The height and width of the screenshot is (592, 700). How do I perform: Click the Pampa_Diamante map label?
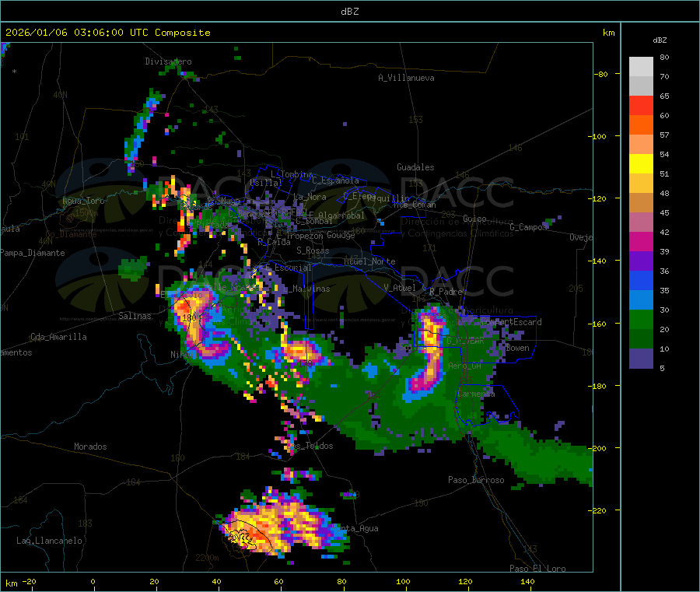[x=33, y=253]
